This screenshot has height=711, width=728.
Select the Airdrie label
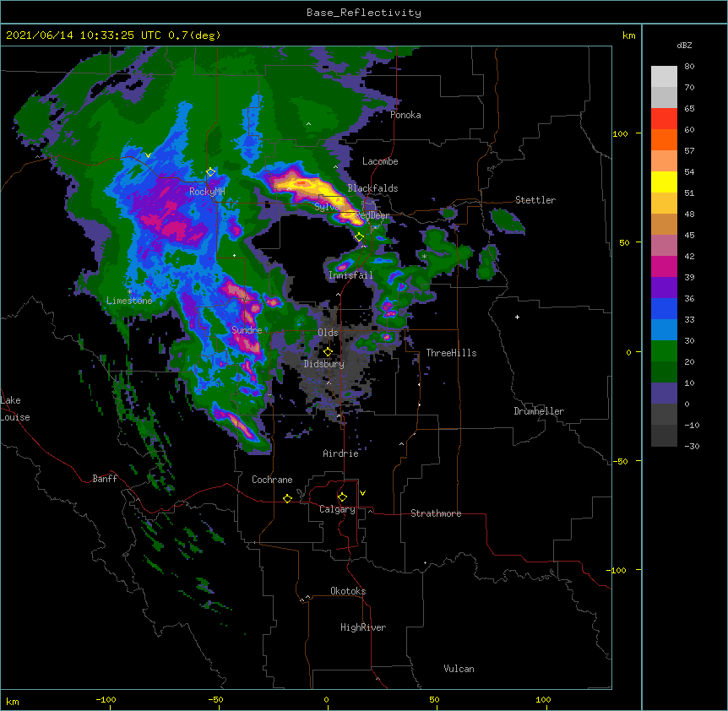340,453
